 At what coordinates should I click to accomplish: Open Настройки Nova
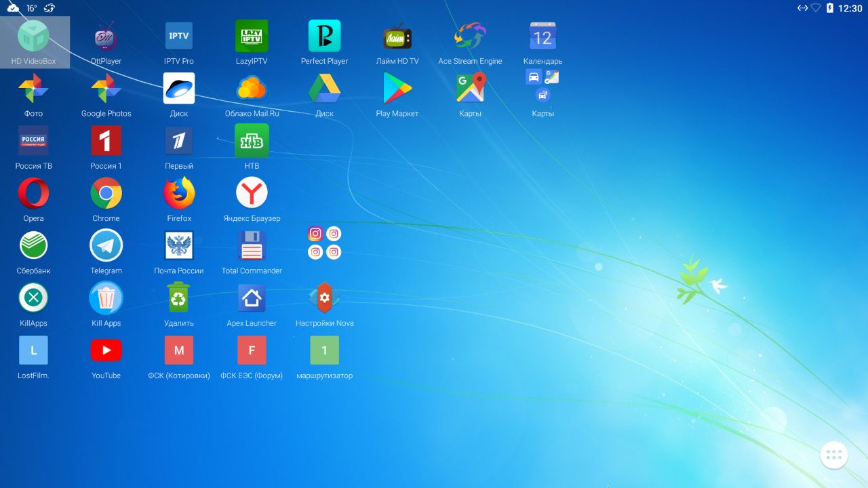click(x=324, y=298)
